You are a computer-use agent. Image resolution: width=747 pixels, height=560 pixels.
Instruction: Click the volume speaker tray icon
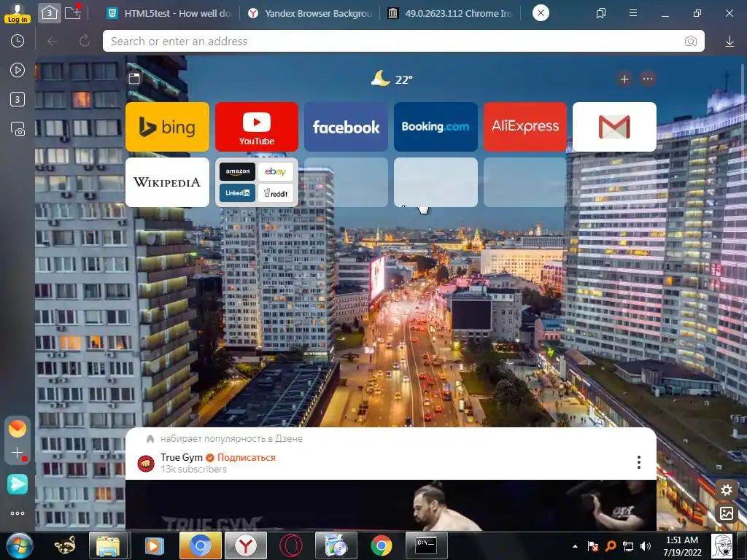coord(646,546)
